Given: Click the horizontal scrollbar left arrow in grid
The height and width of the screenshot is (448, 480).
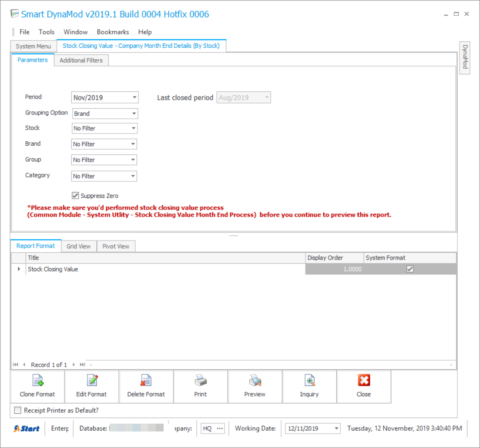Looking at the screenshot, I should [91, 364].
